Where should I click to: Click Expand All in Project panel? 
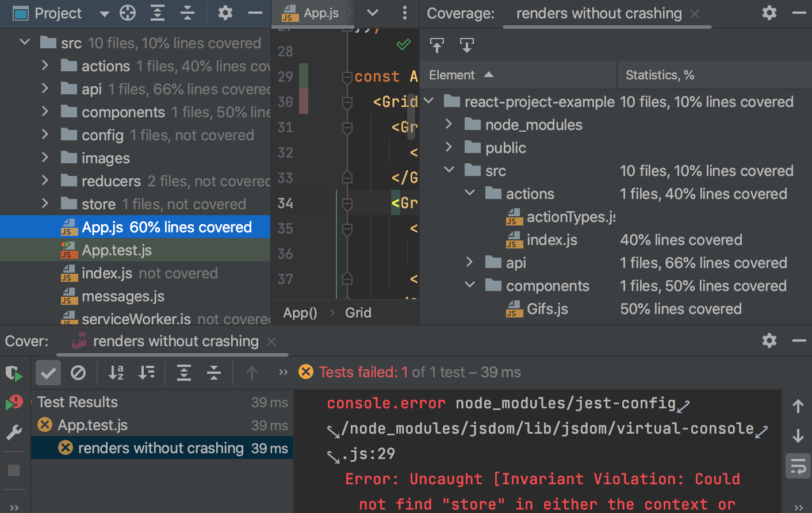click(x=157, y=13)
